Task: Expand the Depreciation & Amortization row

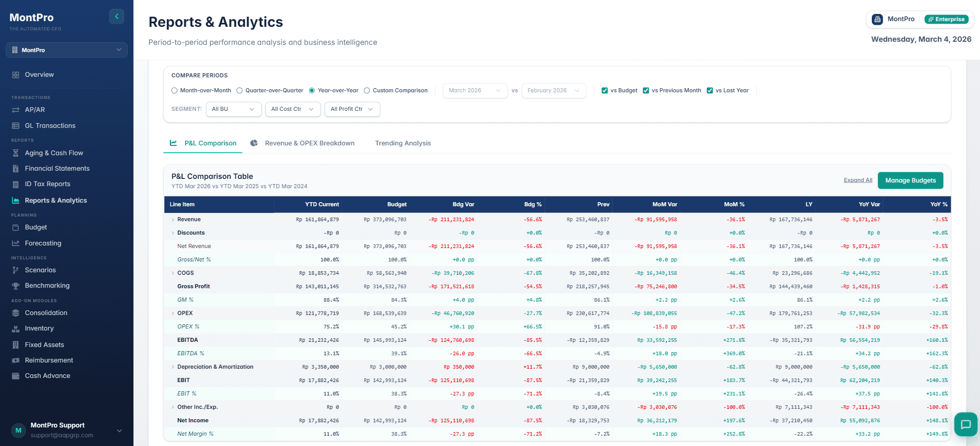Action: pyautogui.click(x=173, y=367)
